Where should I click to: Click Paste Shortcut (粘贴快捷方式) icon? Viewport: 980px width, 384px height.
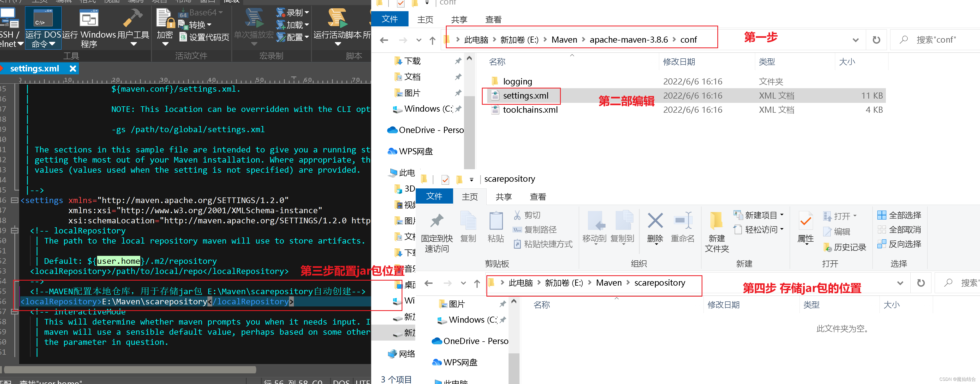pos(517,244)
